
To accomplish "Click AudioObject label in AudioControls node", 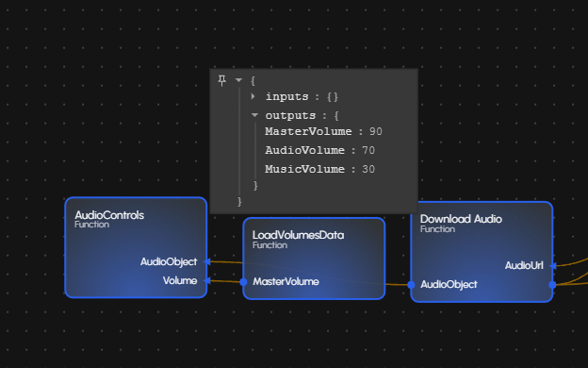I will pos(169,261).
